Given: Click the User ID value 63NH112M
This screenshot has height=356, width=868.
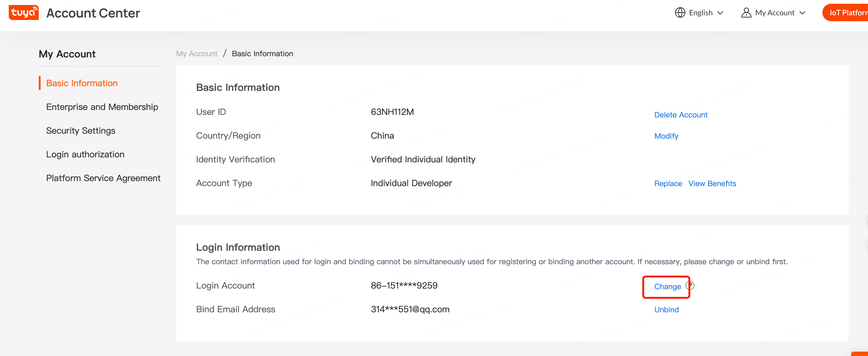Looking at the screenshot, I should pyautogui.click(x=392, y=112).
